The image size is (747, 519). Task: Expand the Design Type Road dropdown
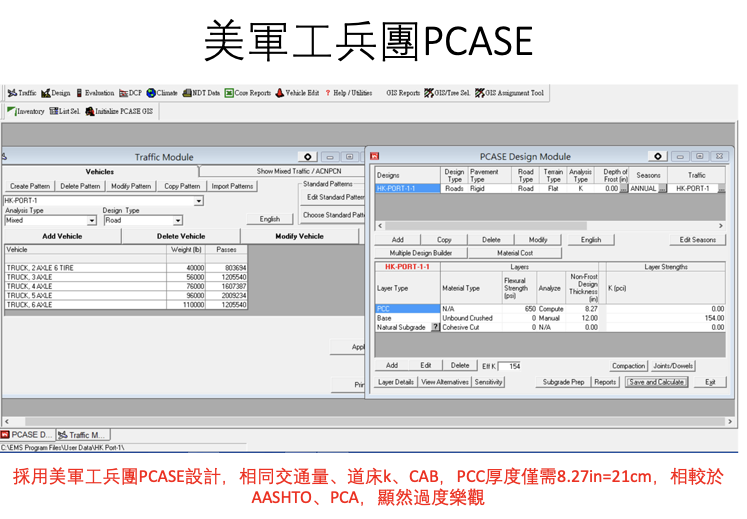coord(178,221)
